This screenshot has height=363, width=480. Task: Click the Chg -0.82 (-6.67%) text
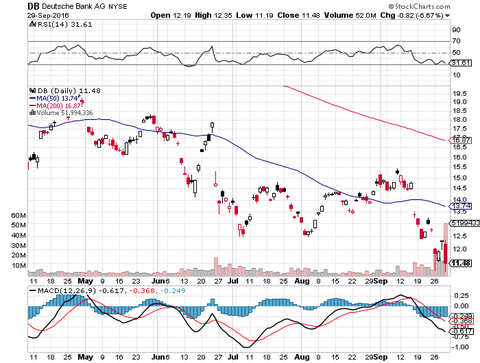(x=412, y=15)
